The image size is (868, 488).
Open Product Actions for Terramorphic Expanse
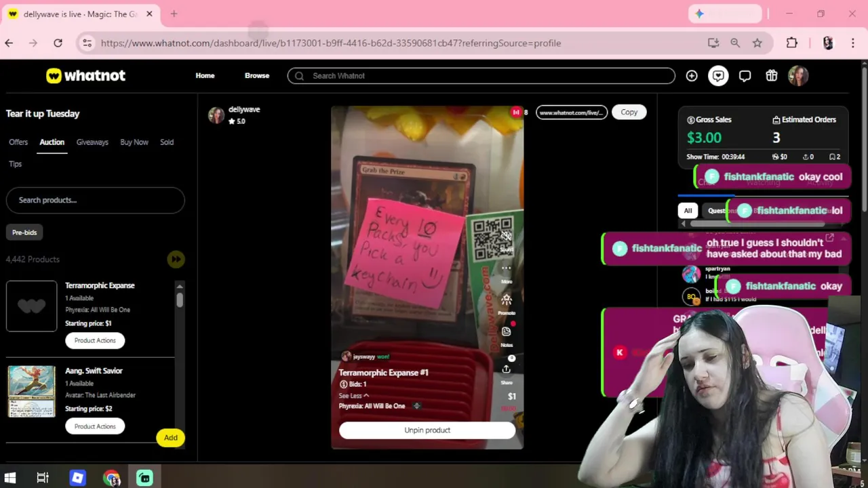point(95,340)
